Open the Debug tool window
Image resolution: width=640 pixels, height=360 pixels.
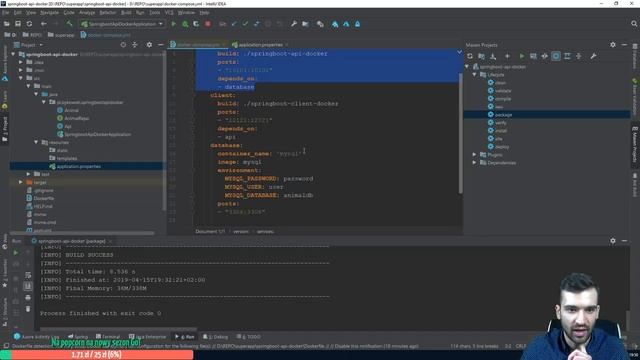tap(216, 337)
